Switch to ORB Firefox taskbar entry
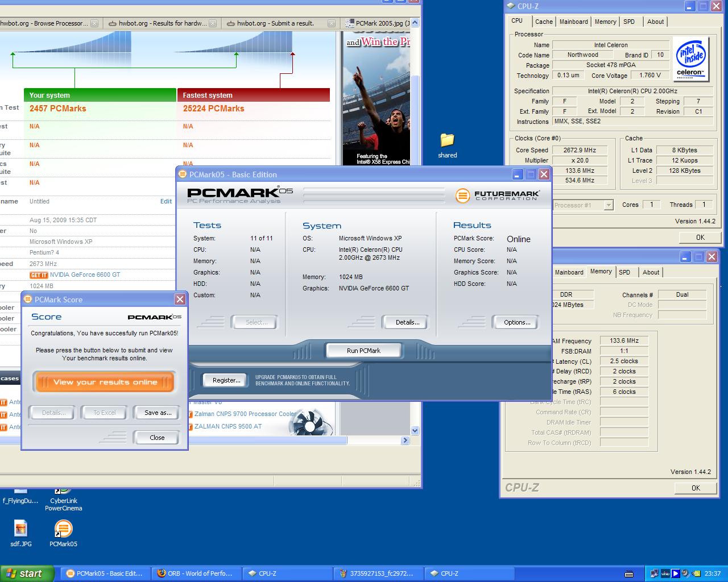728x582 pixels. (196, 573)
